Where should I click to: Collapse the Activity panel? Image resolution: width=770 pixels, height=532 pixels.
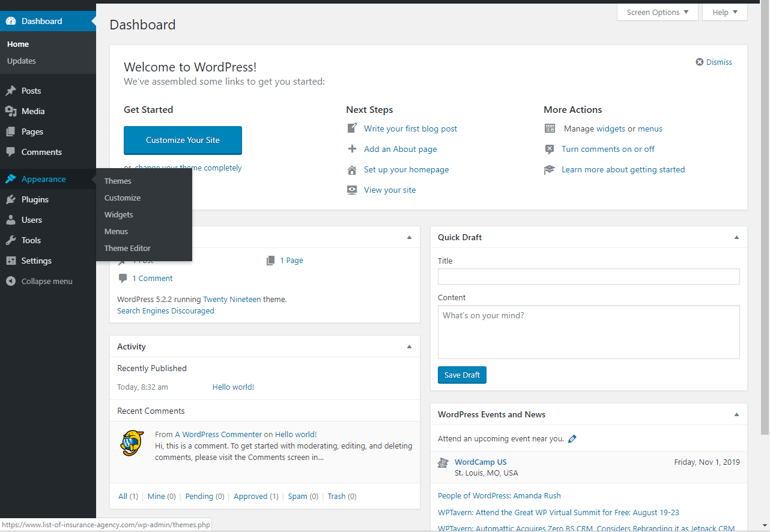point(410,346)
